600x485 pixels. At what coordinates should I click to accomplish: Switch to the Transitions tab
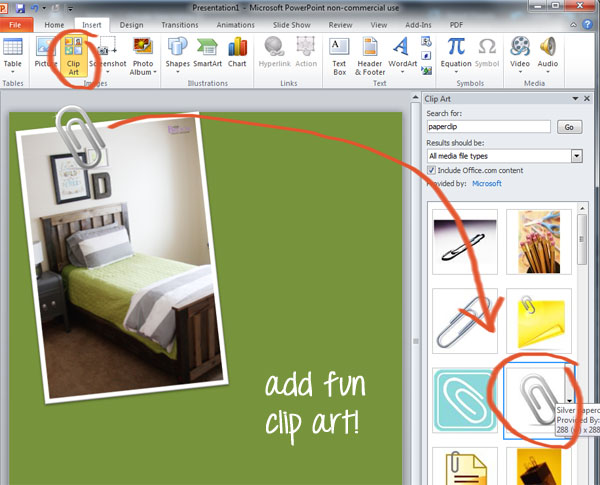(x=179, y=25)
